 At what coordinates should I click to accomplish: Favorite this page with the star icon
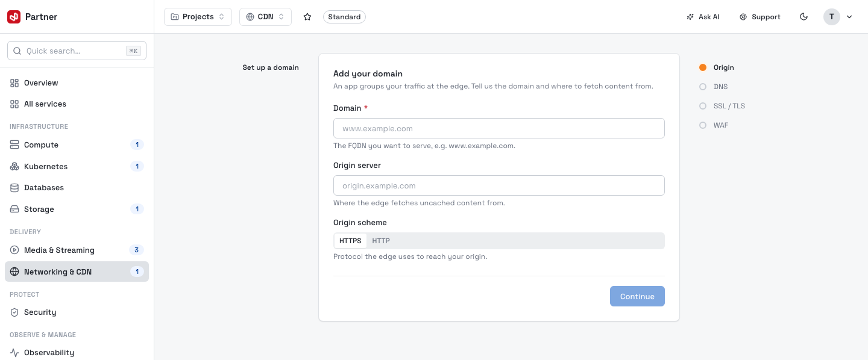[307, 17]
